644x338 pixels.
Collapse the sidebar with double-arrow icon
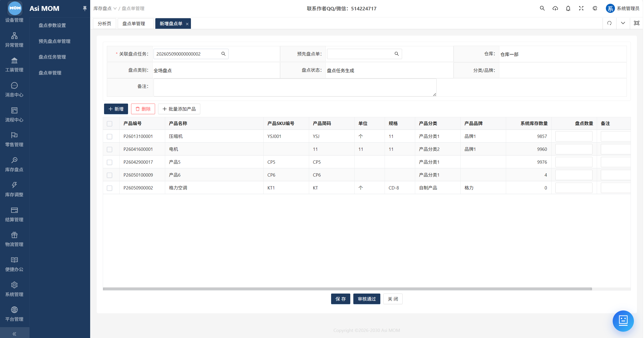pyautogui.click(x=14, y=334)
